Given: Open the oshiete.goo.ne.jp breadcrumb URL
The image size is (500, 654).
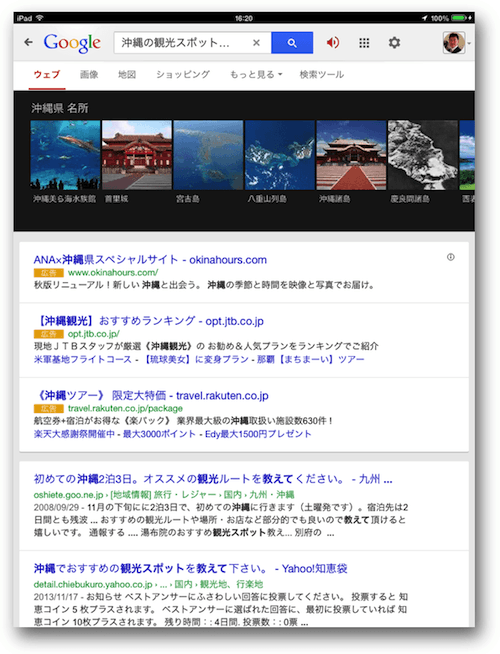Looking at the screenshot, I should (x=164, y=495).
